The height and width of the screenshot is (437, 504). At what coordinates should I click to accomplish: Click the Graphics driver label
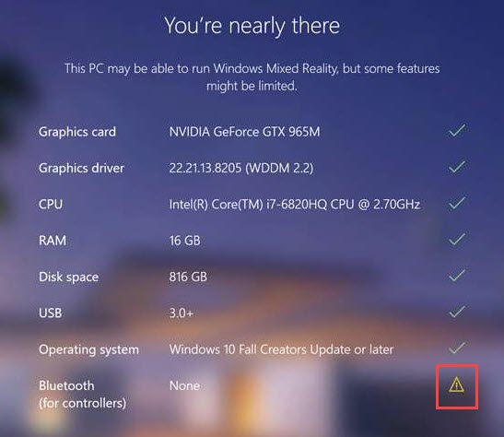click(81, 168)
